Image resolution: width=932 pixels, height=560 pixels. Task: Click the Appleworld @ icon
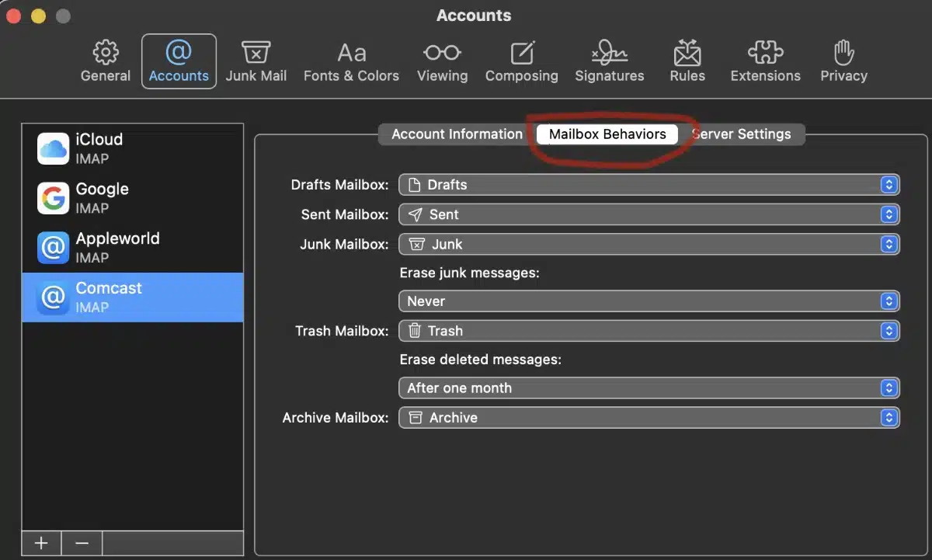pos(54,248)
